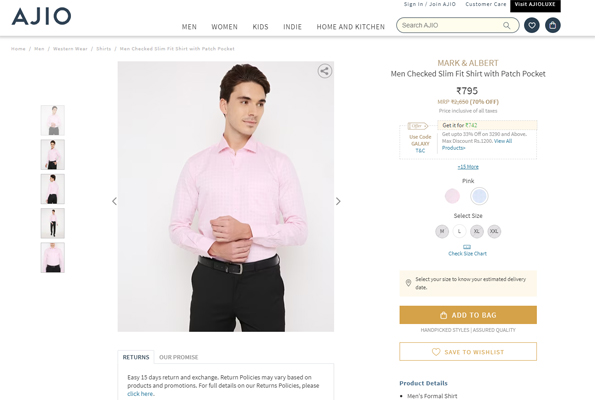Click the share icon on product image
The height and width of the screenshot is (400, 600).
pyautogui.click(x=324, y=71)
